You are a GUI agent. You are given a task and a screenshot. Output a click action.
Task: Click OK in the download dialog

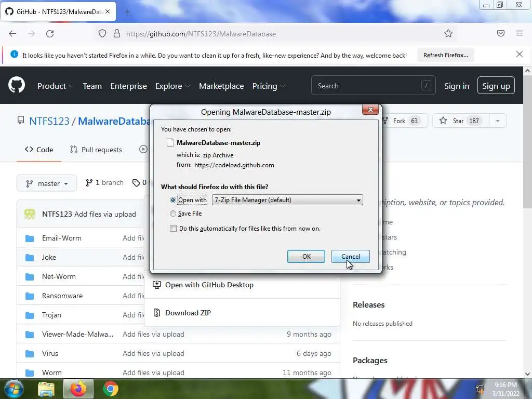[x=307, y=257]
